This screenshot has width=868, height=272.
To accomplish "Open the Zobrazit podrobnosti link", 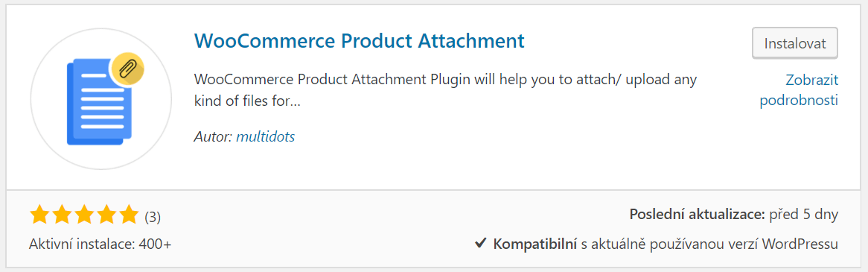I will click(799, 90).
